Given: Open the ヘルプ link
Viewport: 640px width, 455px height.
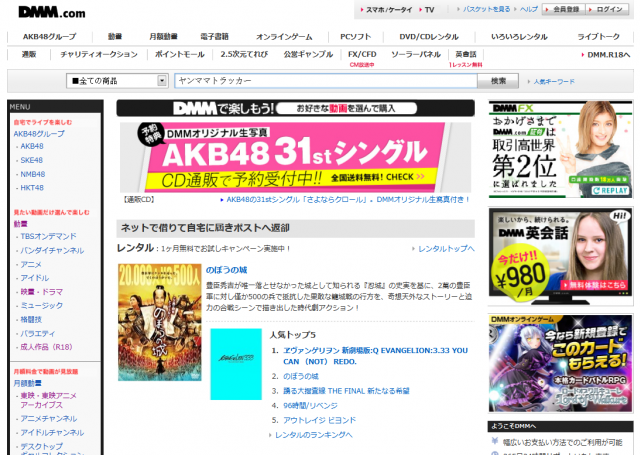Looking at the screenshot, I should pyautogui.click(x=529, y=9).
